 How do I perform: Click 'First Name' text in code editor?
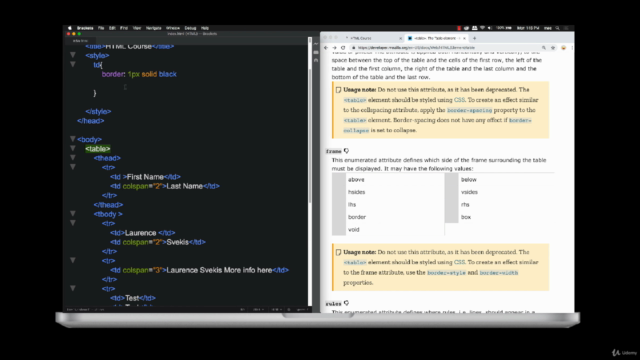tap(145, 177)
